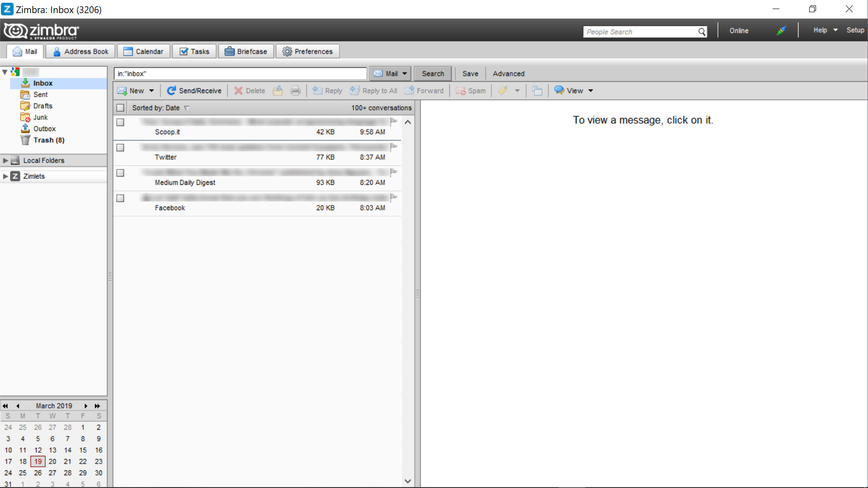This screenshot has height=488, width=868.
Task: Click Save to save the search
Action: point(470,74)
